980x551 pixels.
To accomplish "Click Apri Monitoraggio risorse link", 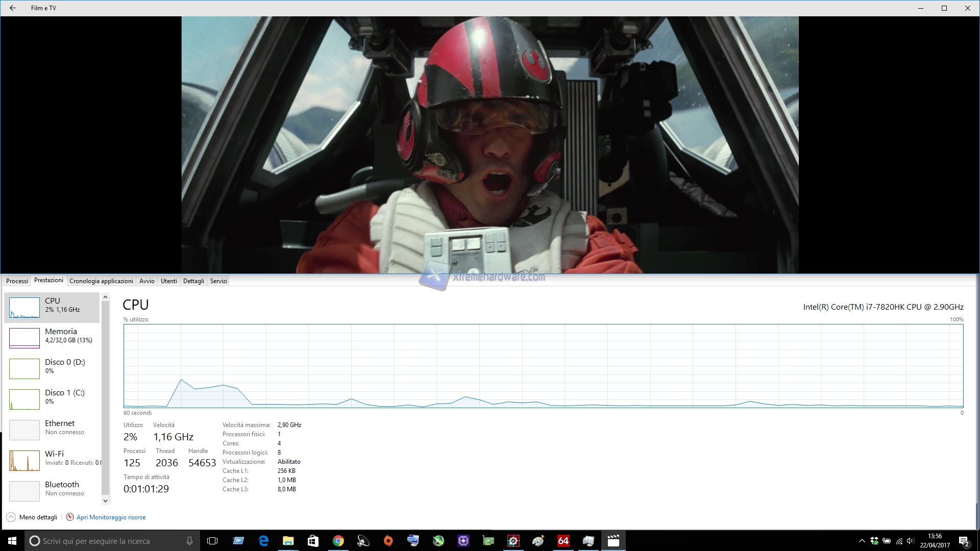I will [x=111, y=517].
